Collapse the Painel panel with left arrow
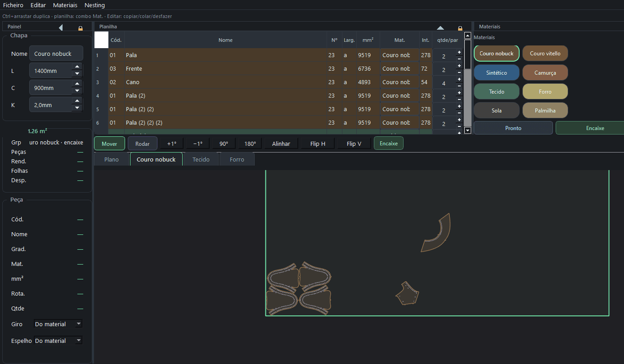Image resolution: width=624 pixels, height=364 pixels. click(61, 27)
